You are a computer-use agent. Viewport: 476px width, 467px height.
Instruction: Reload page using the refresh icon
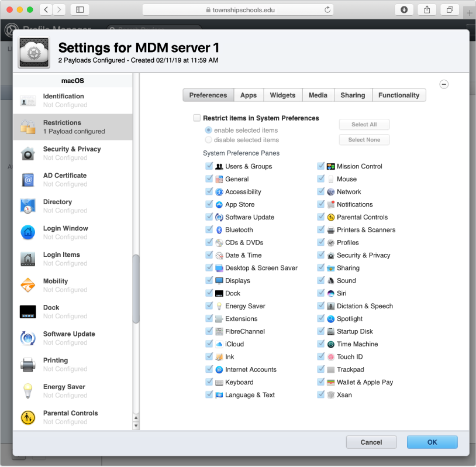327,10
